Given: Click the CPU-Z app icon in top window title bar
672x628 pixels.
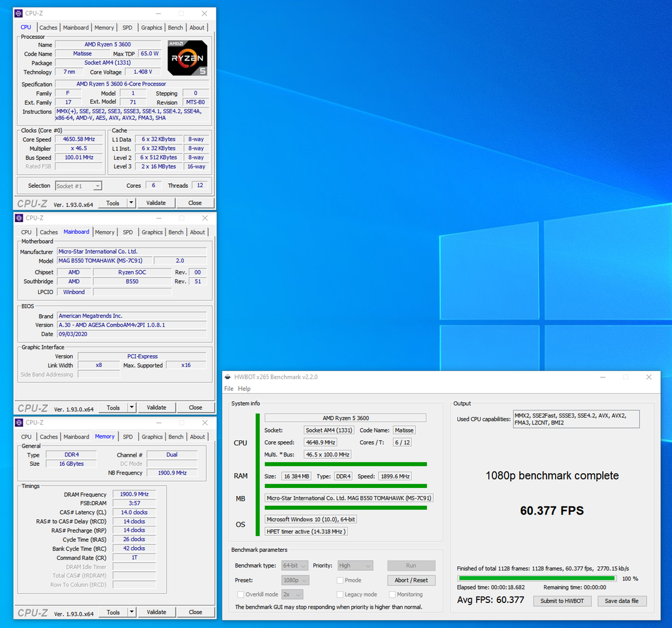Looking at the screenshot, I should (19, 13).
